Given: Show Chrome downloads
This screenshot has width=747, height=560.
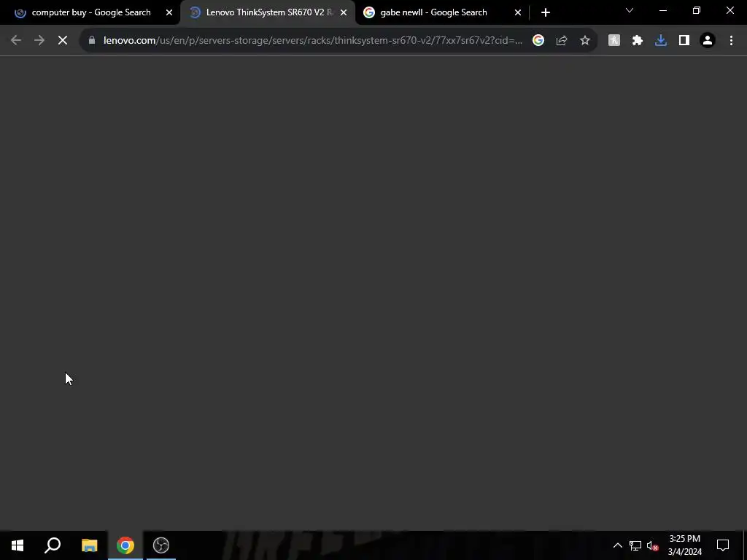Looking at the screenshot, I should click(661, 41).
